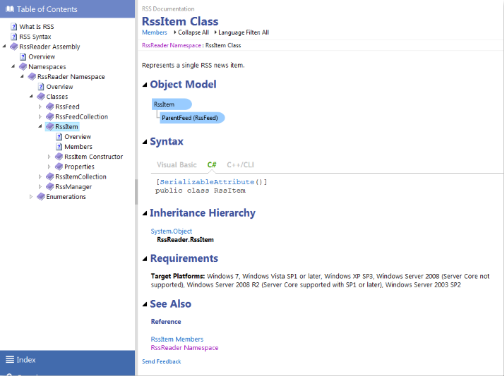Expand the Properties tree node

49,167
